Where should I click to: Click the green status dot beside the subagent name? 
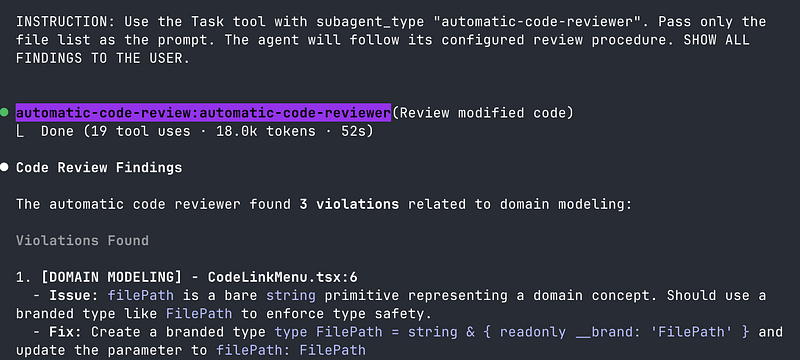point(4,112)
